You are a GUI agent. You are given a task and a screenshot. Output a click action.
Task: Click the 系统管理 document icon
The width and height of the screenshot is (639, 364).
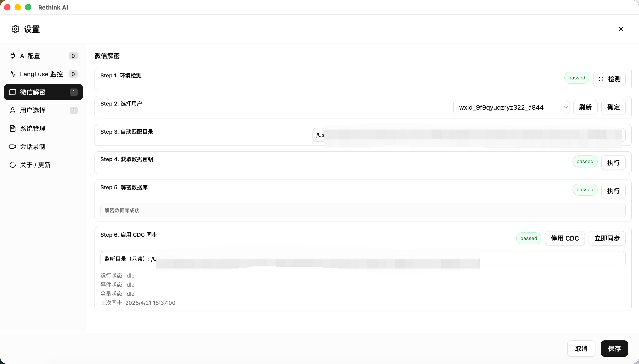(x=12, y=128)
